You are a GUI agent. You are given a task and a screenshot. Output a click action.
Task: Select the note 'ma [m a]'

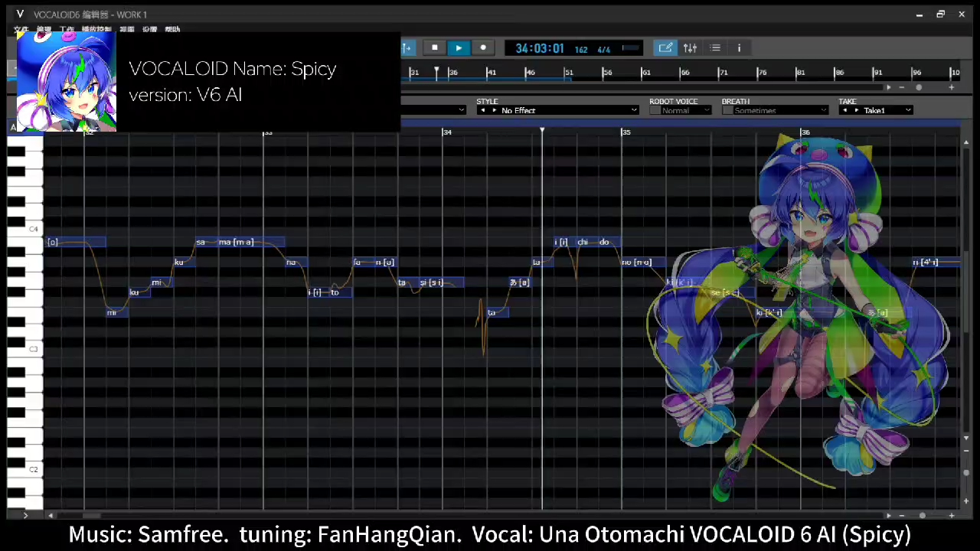point(251,242)
